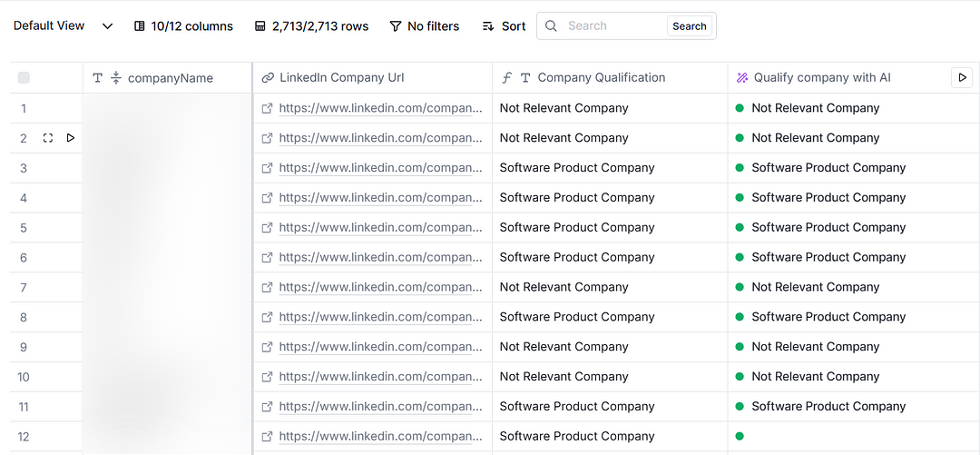Viewport: 980px width, 455px height.
Task: Select row number 7
Action: 24,287
